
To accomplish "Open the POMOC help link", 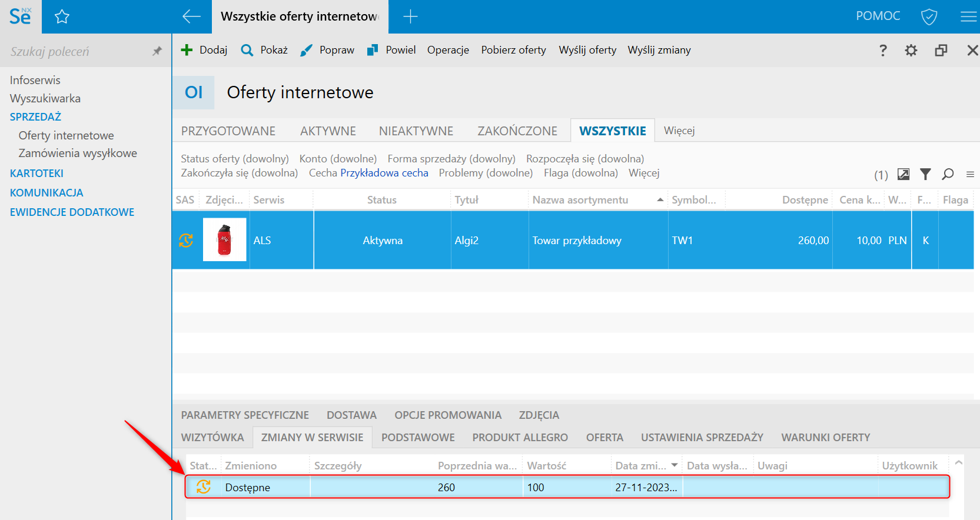I will (x=878, y=16).
